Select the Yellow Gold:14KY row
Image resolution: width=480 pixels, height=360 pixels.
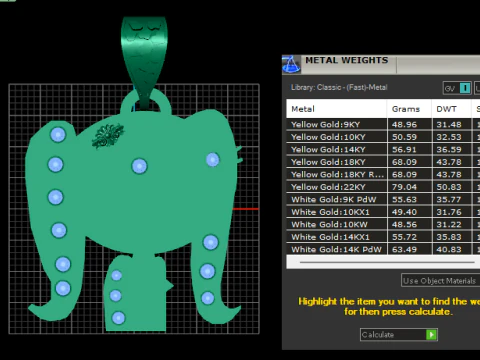383,149
